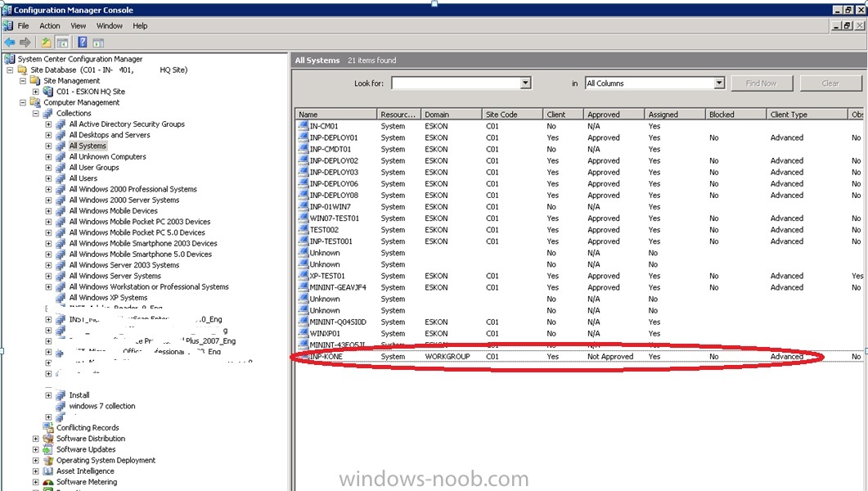Viewport: 868px width, 491px height.
Task: Select the INP-01WIN7 row
Action: click(579, 206)
